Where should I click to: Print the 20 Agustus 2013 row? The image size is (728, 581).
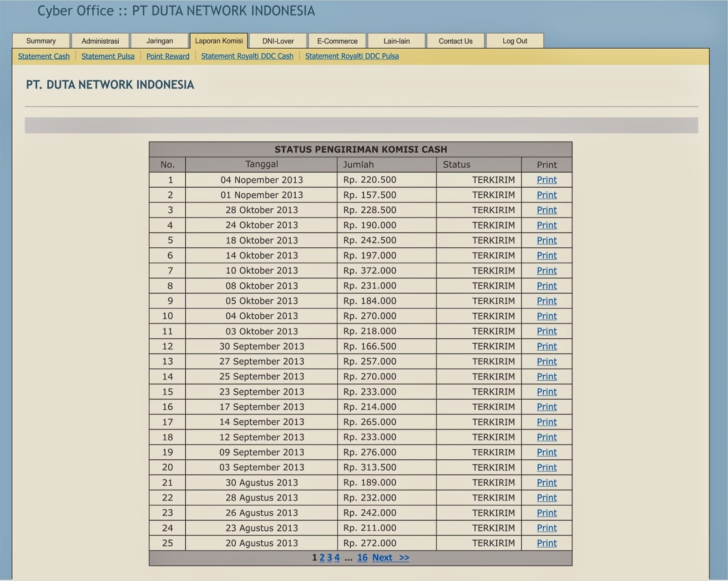pos(546,543)
